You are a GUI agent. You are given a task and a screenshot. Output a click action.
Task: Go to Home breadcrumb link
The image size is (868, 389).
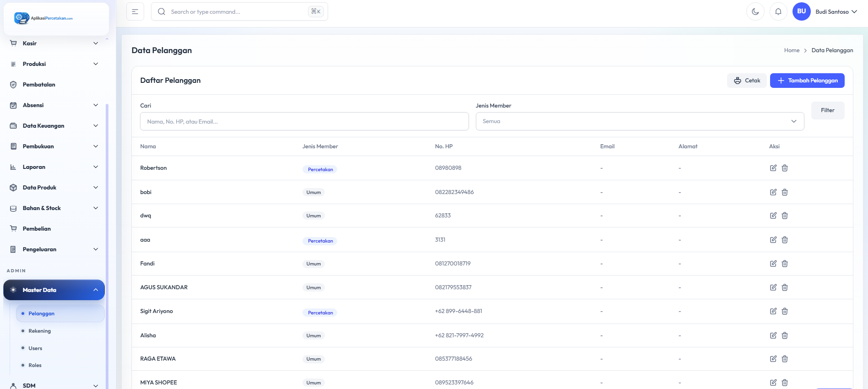[x=792, y=50]
